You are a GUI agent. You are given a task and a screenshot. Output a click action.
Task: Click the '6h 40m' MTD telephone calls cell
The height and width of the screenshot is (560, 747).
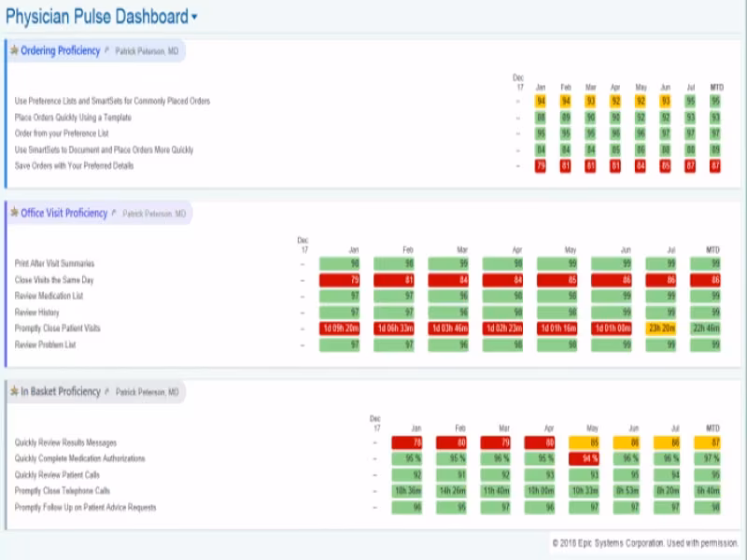(708, 491)
